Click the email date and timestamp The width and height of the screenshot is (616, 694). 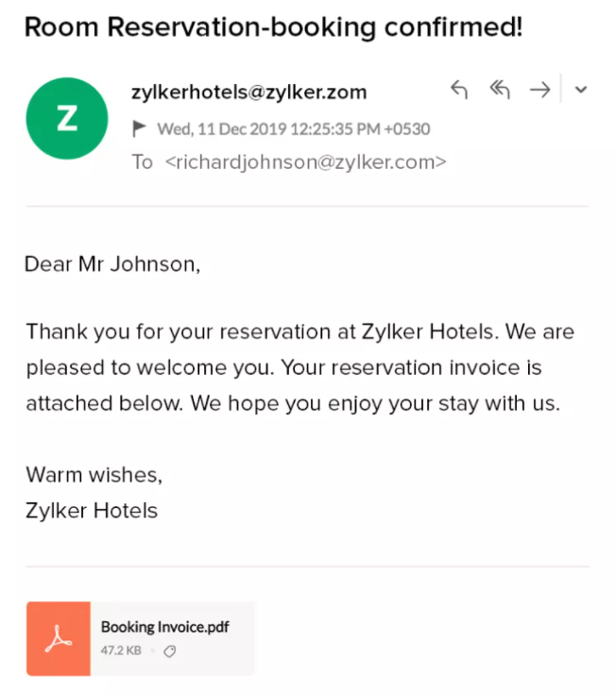pyautogui.click(x=293, y=128)
